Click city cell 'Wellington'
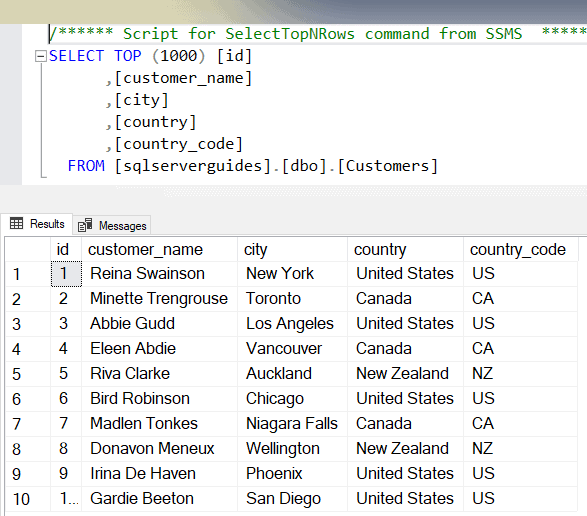 tap(292, 449)
